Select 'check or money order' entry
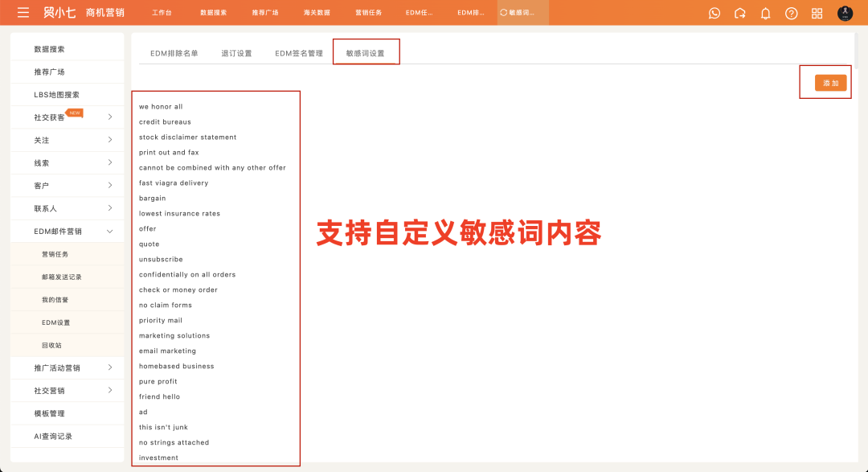The image size is (868, 472). coord(178,289)
